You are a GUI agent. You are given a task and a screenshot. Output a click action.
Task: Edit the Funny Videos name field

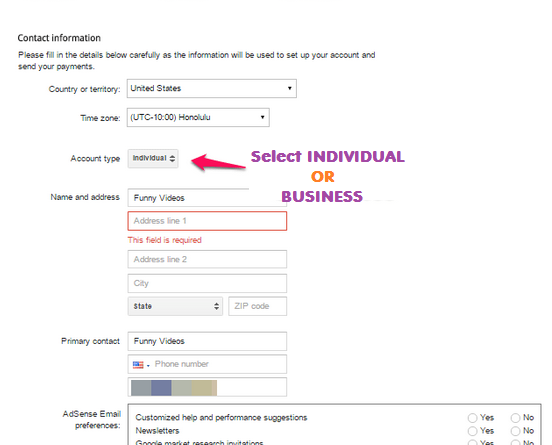pos(207,198)
